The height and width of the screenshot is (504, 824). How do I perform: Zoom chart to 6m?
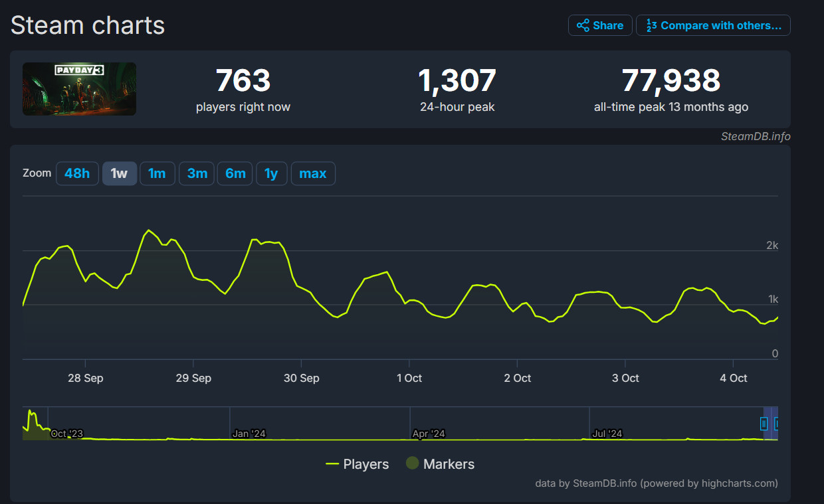pos(235,173)
